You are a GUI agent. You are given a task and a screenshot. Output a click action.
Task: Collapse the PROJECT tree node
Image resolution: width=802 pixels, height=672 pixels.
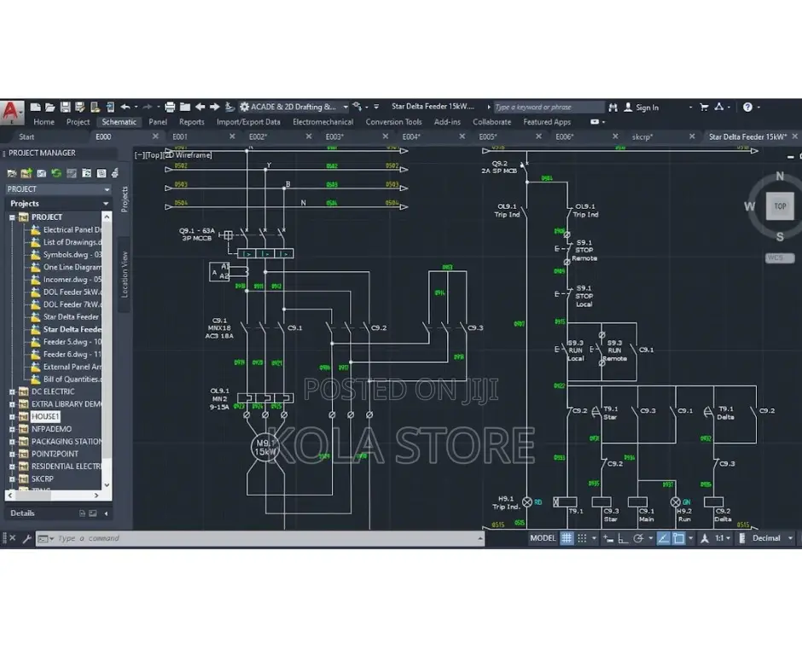coord(12,217)
